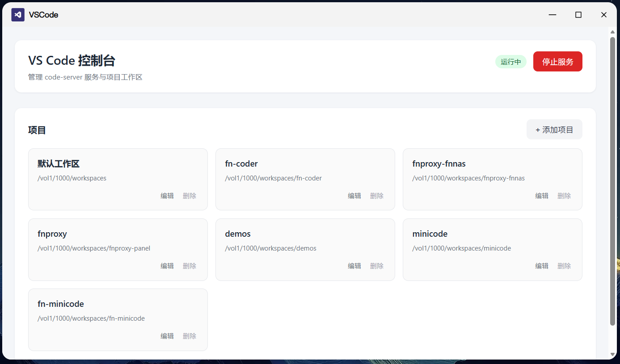The width and height of the screenshot is (620, 364).
Task: Maximize the VSCode window
Action: (578, 15)
